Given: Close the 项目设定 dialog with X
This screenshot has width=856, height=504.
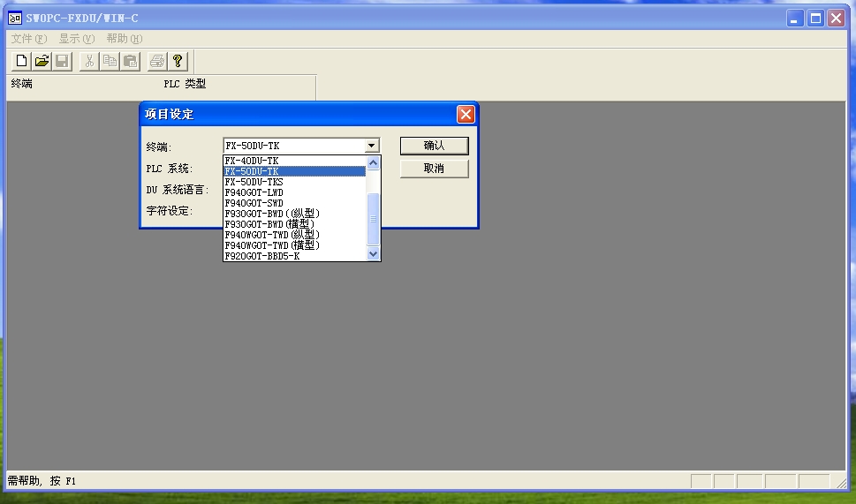Looking at the screenshot, I should tap(466, 114).
